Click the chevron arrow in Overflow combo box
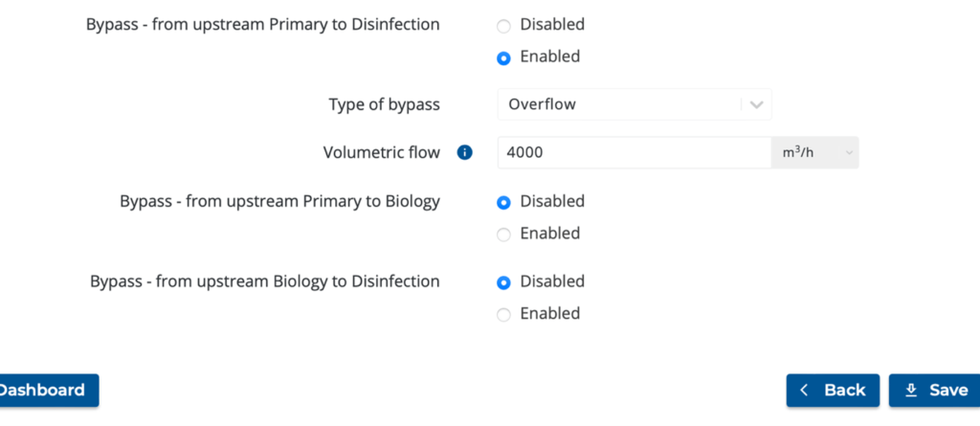 pyautogui.click(x=757, y=104)
